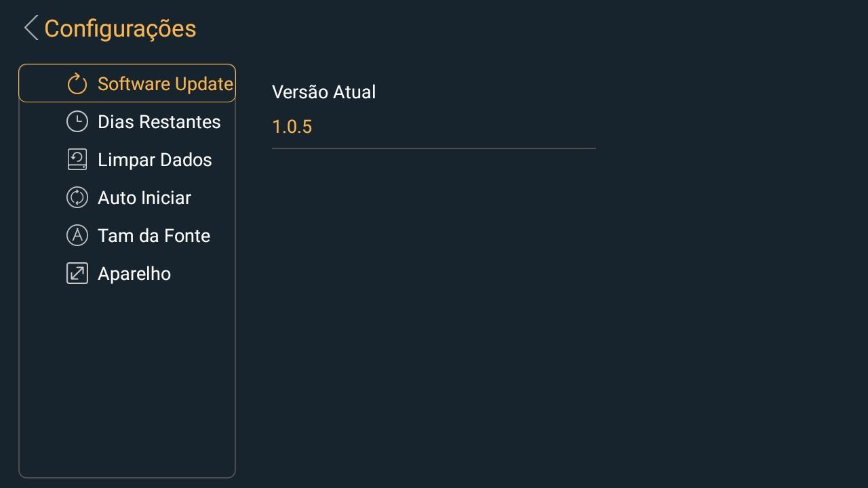Viewport: 868px width, 488px height.
Task: Open the Software Update menu item
Action: click(165, 84)
